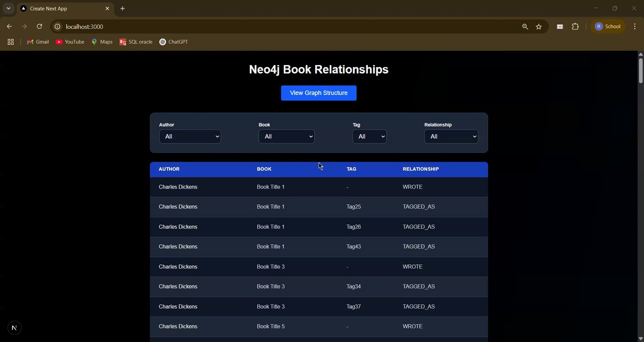
Task: Click the browser forward arrow
Action: click(x=24, y=27)
